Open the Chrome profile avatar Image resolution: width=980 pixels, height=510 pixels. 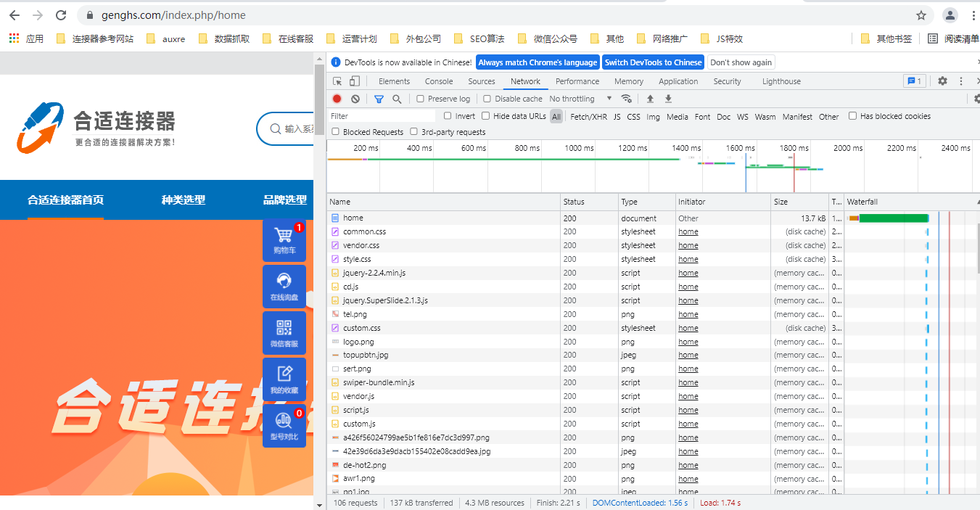[950, 15]
